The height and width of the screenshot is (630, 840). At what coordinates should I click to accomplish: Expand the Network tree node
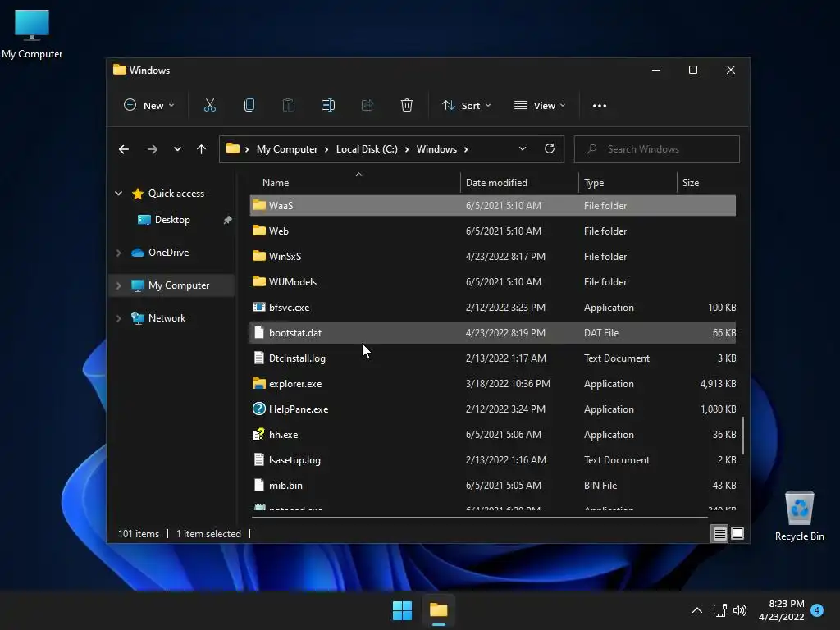coord(118,318)
